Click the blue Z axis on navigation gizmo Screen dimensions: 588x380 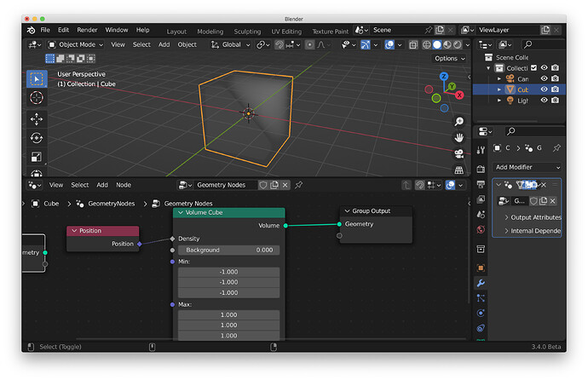coord(444,77)
